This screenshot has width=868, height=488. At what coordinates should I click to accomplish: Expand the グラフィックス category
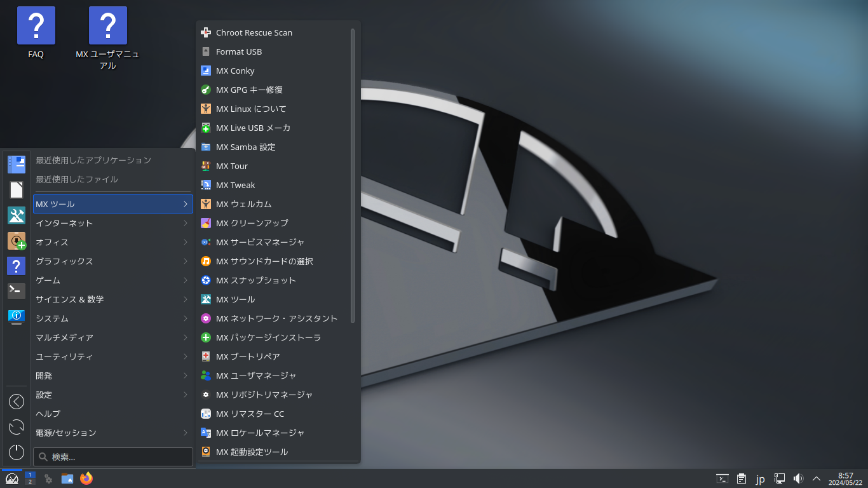[113, 261]
